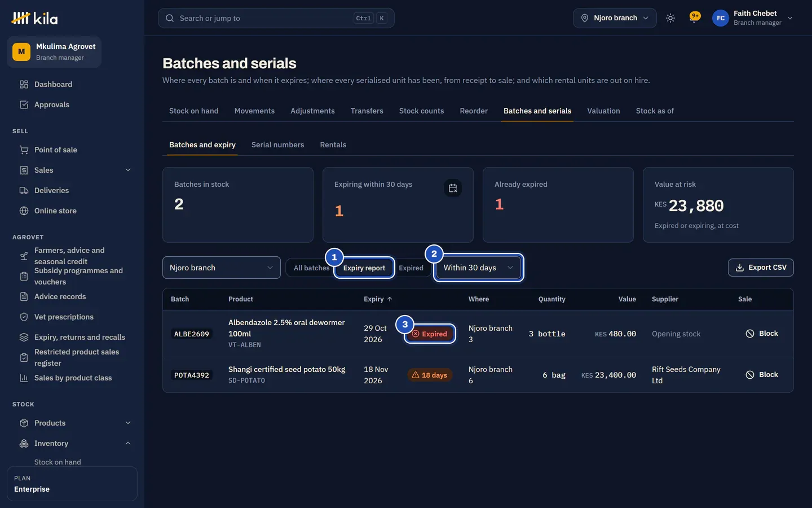The height and width of the screenshot is (508, 812).
Task: Open Faith Chebet user menu
Action: pos(753,18)
